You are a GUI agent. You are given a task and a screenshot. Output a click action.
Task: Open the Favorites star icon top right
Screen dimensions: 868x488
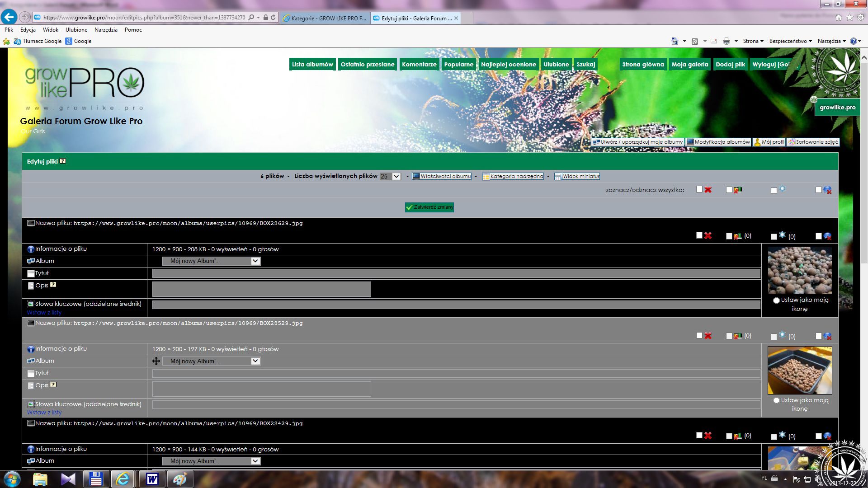[x=849, y=17]
